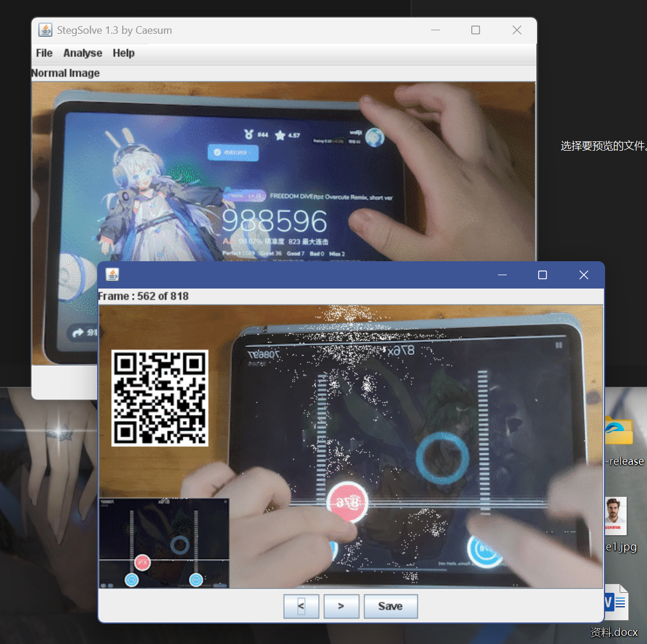Maximize the StegSolve main window

pos(475,30)
